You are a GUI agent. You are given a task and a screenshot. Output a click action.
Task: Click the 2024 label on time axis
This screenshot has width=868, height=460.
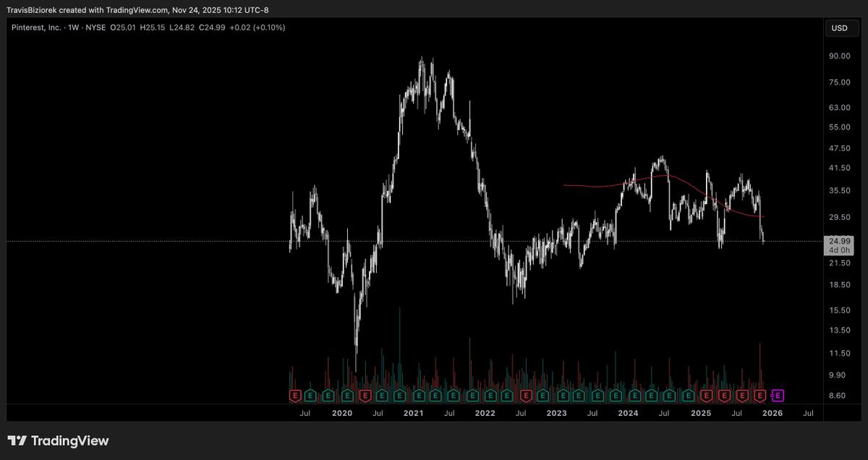click(x=628, y=413)
